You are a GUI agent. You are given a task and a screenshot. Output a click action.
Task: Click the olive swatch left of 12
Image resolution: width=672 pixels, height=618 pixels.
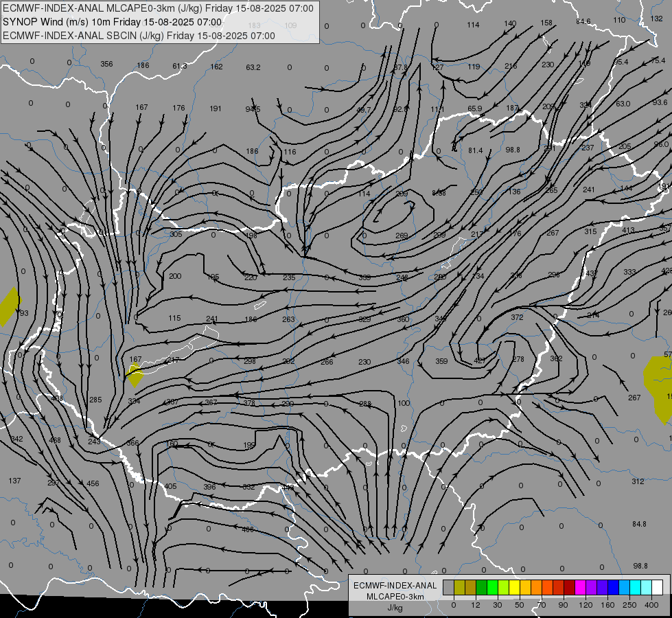[459, 587]
